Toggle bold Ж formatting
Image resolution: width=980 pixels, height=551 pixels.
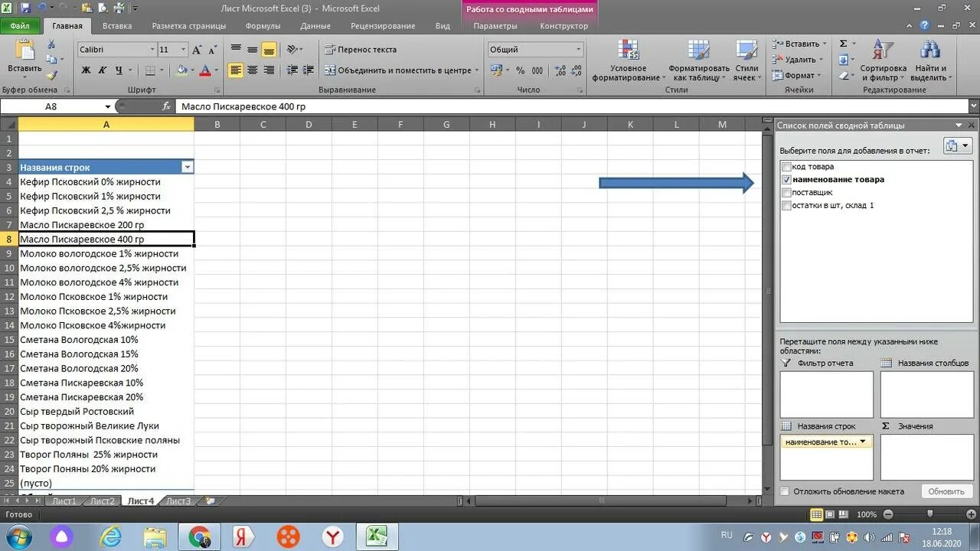(x=86, y=70)
